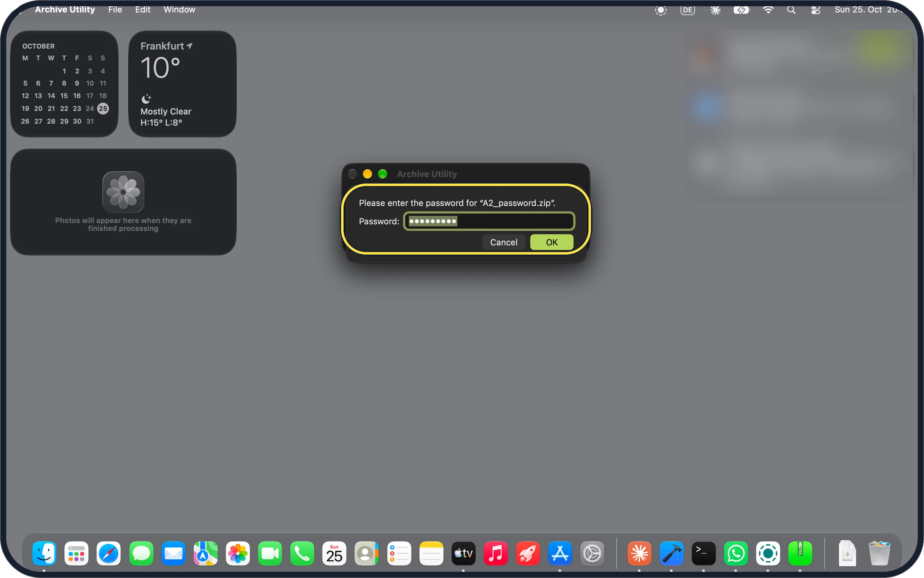This screenshot has width=924, height=578.
Task: Focus the Password input field
Action: (x=489, y=221)
